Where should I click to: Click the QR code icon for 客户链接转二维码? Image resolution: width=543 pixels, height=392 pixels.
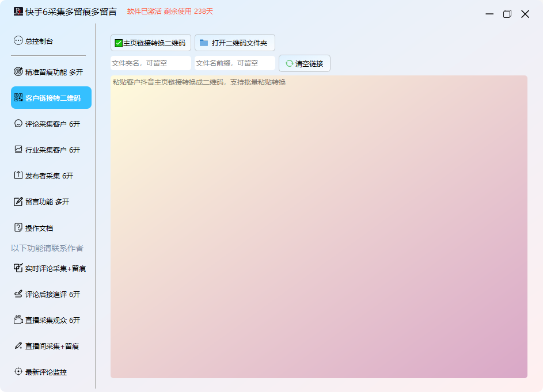pos(18,98)
